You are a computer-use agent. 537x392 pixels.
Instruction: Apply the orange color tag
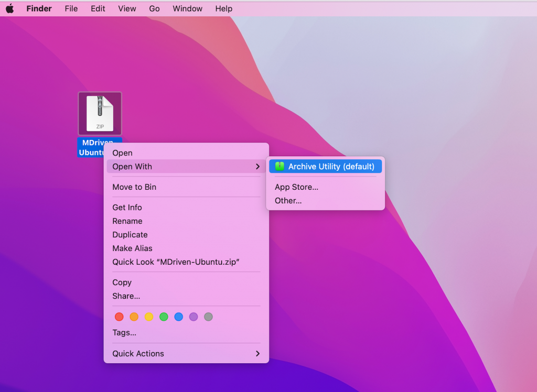coord(134,317)
